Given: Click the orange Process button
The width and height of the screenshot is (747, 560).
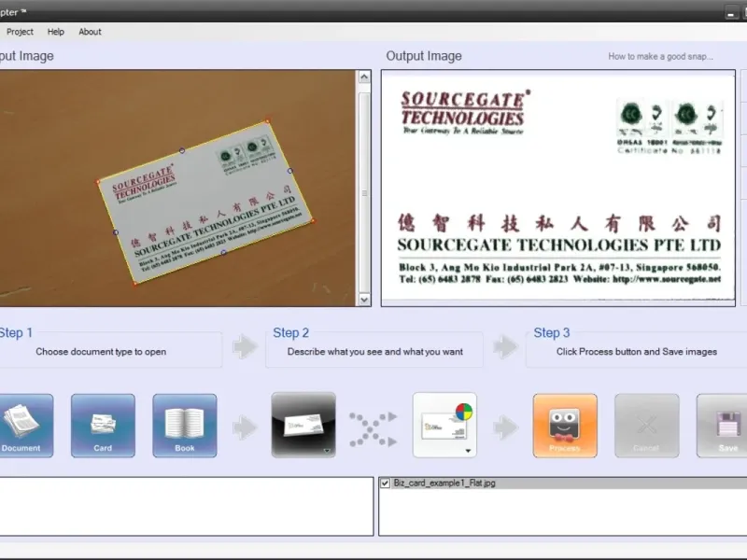Looking at the screenshot, I should click(x=565, y=426).
